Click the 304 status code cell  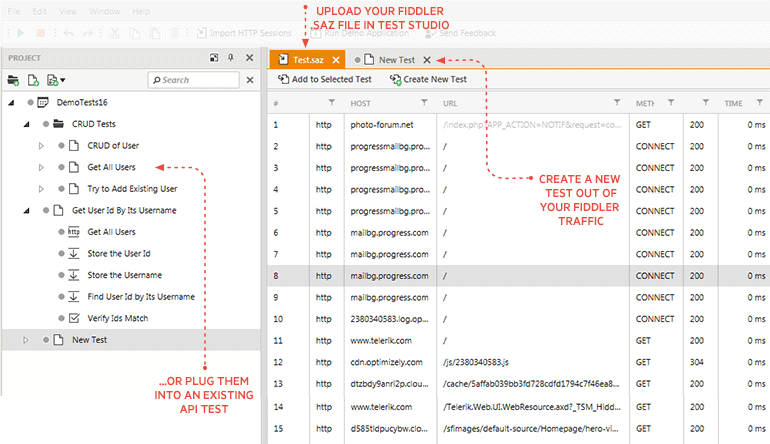(696, 362)
